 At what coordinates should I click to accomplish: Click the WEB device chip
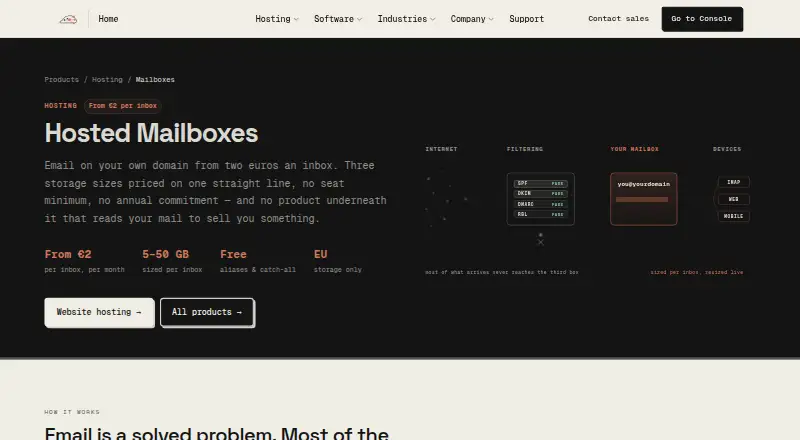[x=733, y=199]
